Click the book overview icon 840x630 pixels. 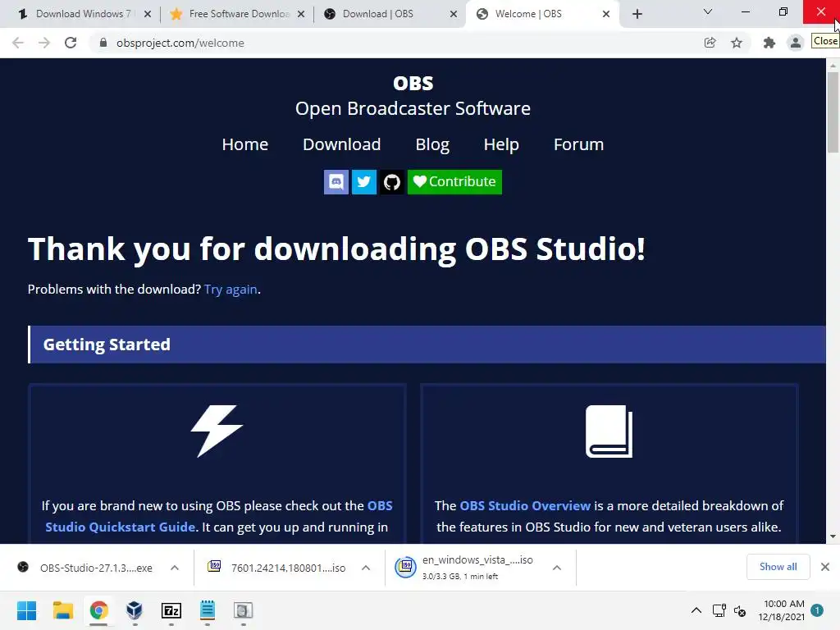609,431
